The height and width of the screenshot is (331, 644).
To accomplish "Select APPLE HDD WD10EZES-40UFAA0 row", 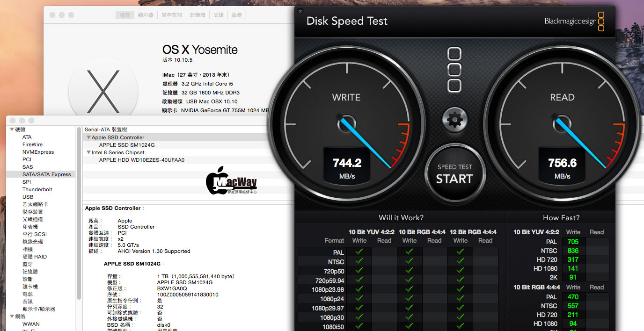I will 142,160.
